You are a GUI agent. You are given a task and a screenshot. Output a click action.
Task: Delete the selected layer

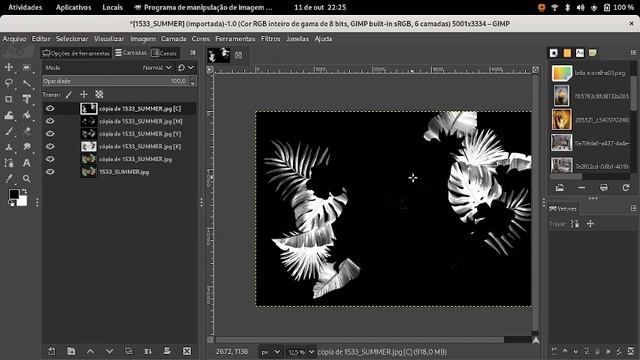point(187,351)
